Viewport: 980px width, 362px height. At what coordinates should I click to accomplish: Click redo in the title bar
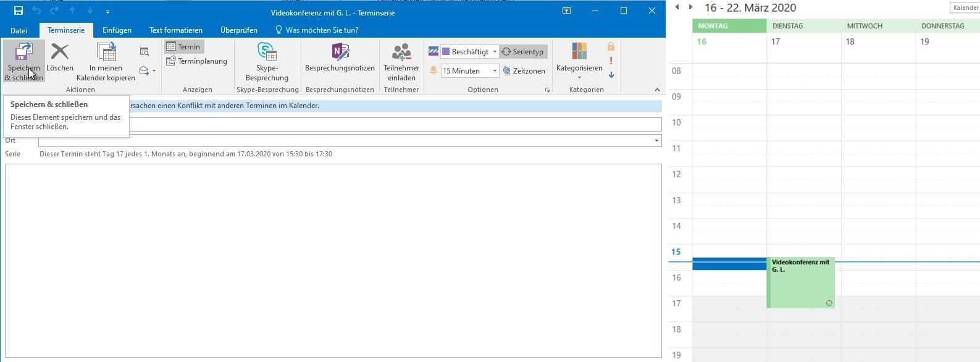54,11
